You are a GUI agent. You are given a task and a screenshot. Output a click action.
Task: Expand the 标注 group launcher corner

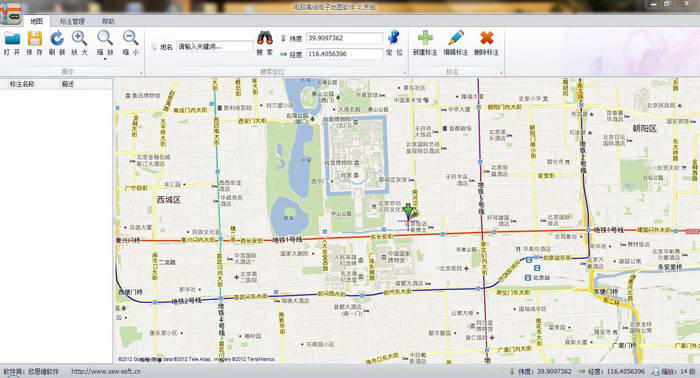[x=501, y=73]
